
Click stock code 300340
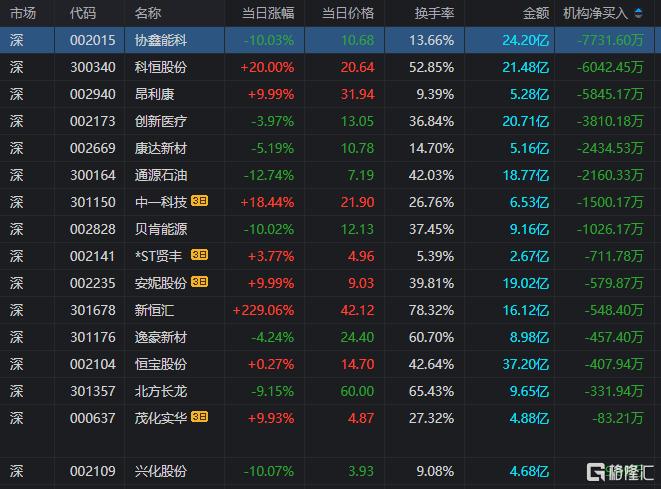coord(93,67)
